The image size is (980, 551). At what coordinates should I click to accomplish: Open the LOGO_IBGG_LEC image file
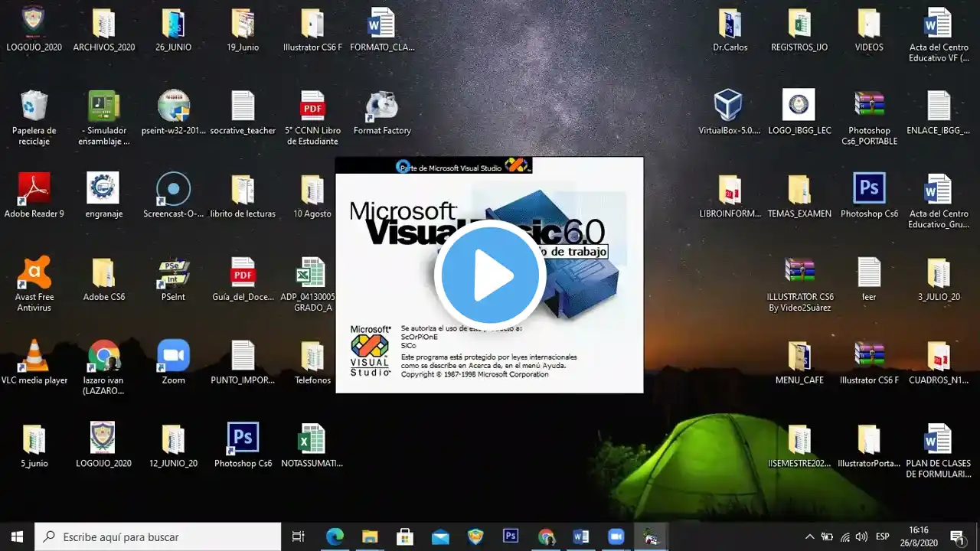(799, 105)
